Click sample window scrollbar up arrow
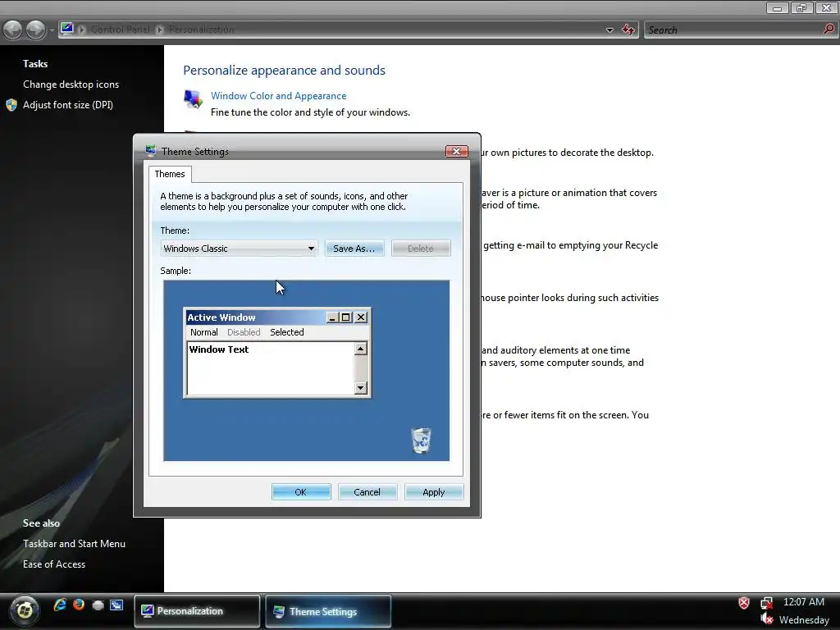This screenshot has width=840, height=630. pyautogui.click(x=361, y=349)
